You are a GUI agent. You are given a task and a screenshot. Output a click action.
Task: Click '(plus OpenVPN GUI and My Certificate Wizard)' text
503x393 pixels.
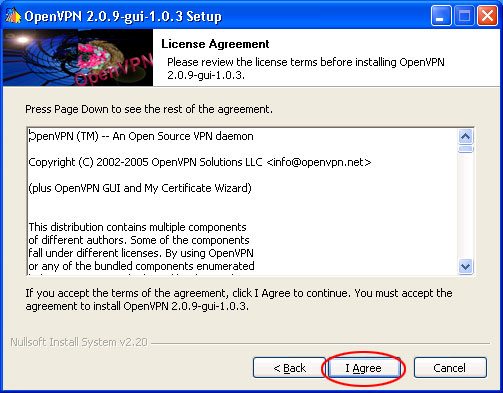[x=140, y=188]
